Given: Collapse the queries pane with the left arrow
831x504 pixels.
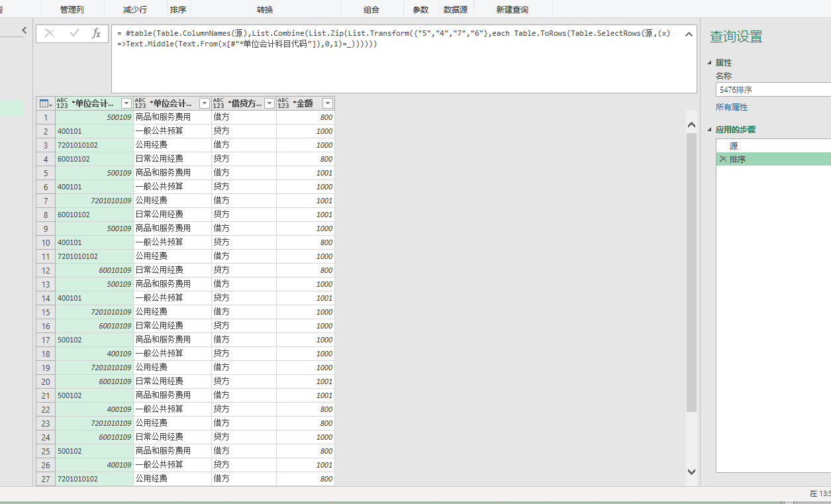Looking at the screenshot, I should (x=24, y=30).
